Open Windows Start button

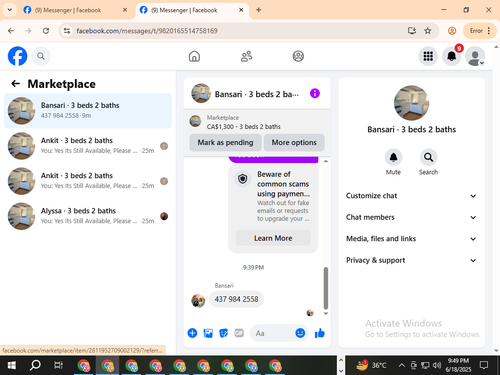coord(11,365)
